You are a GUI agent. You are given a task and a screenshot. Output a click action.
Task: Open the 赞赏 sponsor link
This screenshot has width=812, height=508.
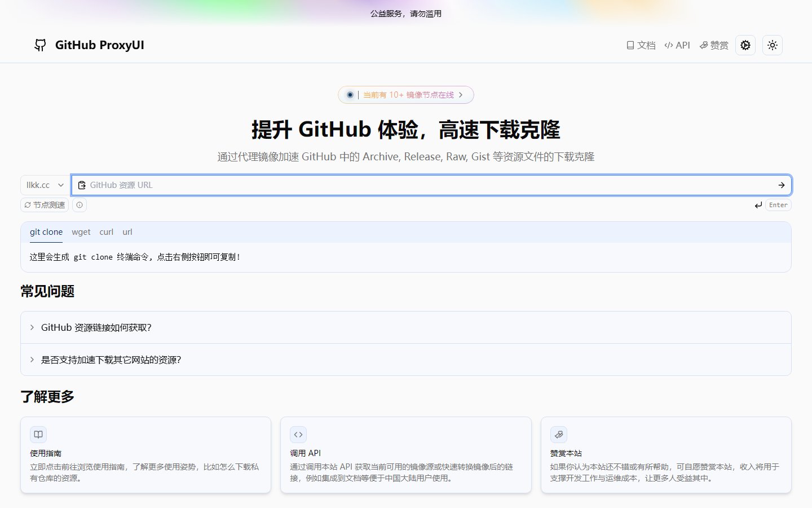tap(714, 45)
